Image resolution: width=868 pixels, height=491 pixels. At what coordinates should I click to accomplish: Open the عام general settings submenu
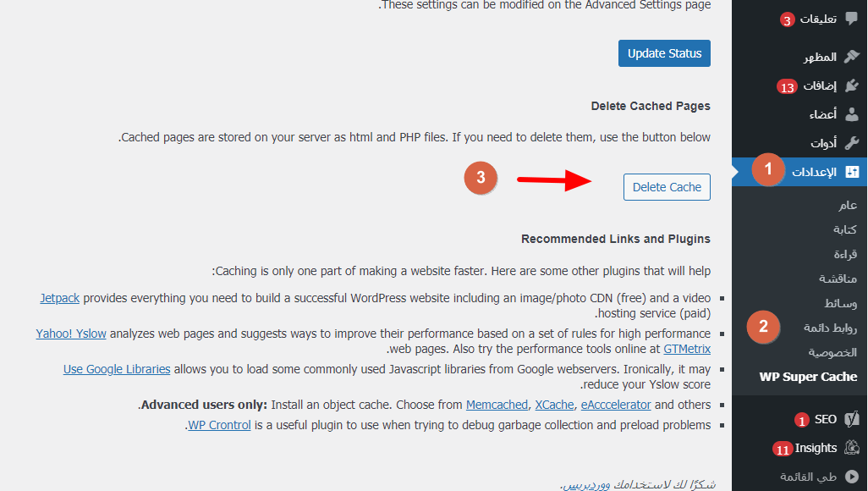tap(848, 205)
